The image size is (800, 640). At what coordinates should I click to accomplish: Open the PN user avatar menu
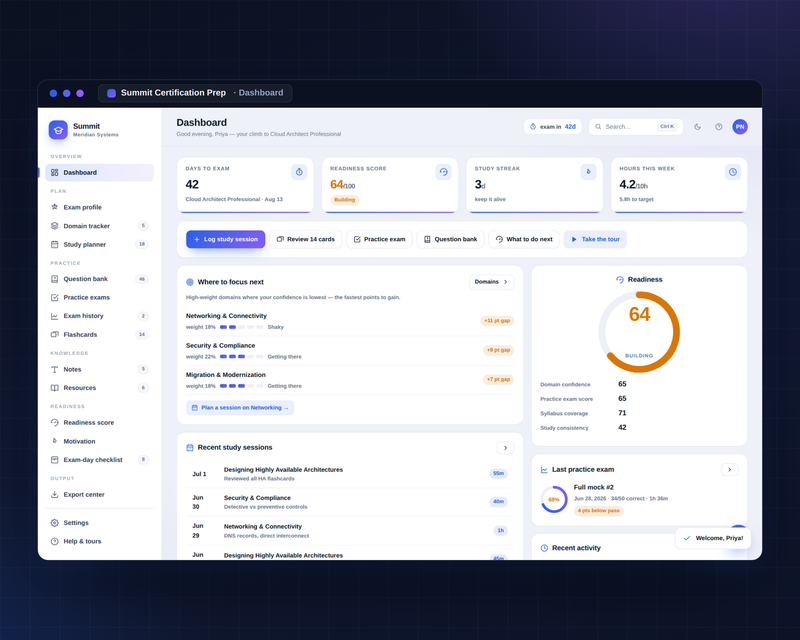(x=740, y=127)
